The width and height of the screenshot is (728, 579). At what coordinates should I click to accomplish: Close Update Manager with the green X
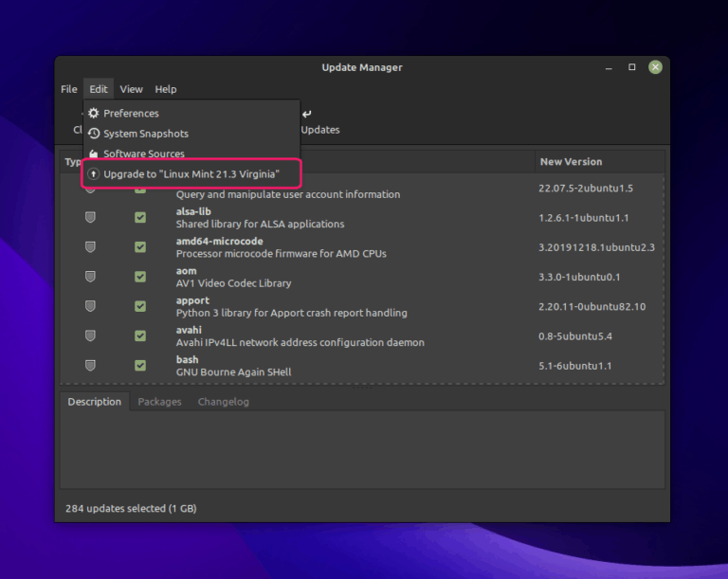655,67
